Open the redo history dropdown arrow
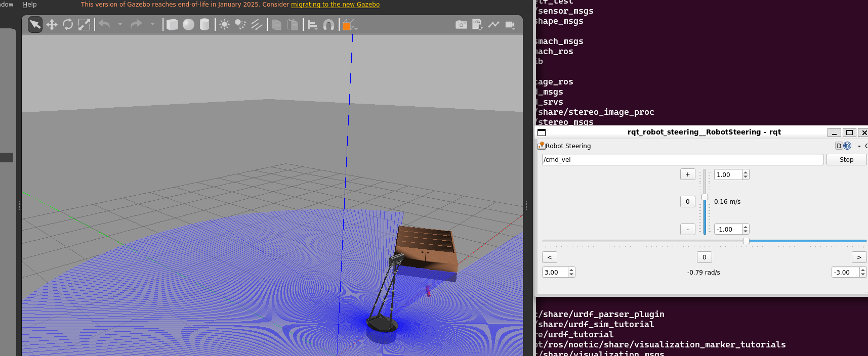The height and width of the screenshot is (356, 868). [152, 24]
